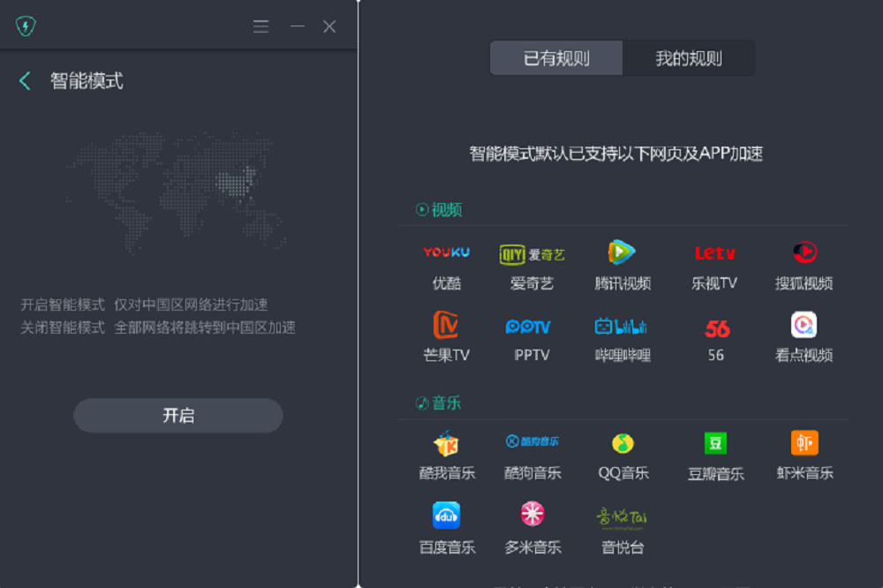Click the 芒果TV label text
This screenshot has height=588, width=883.
[446, 355]
